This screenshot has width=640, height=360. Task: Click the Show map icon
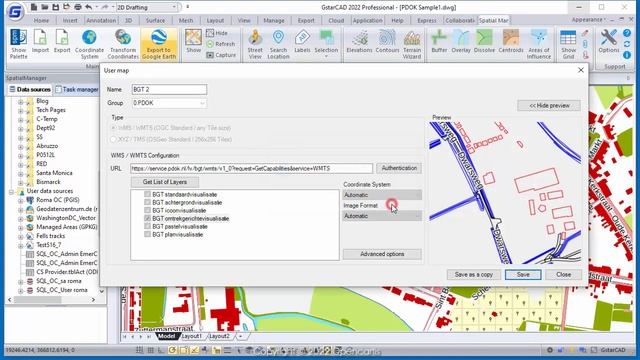click(193, 41)
